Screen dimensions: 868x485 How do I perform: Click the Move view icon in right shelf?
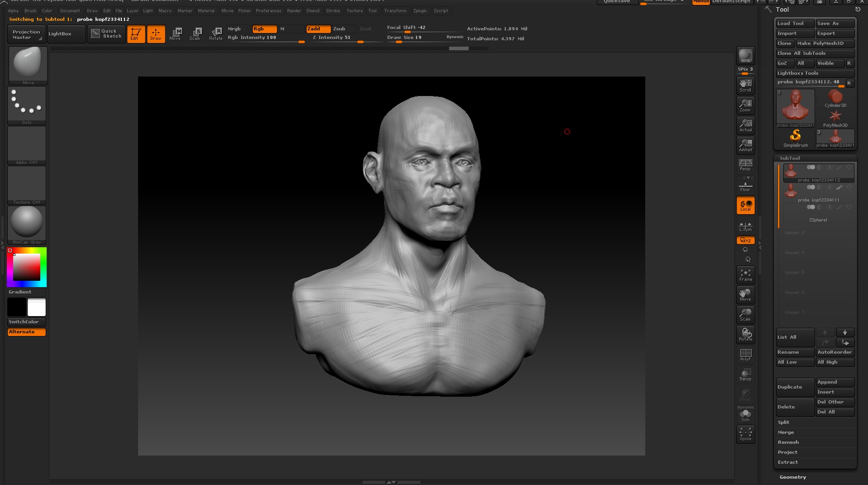pos(745,295)
